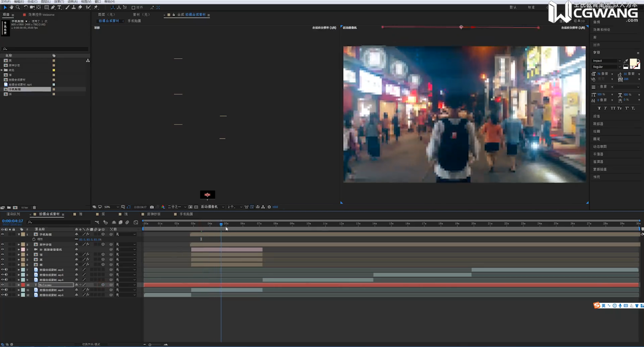Mute audio of layer 7 mp4

coord(6,270)
